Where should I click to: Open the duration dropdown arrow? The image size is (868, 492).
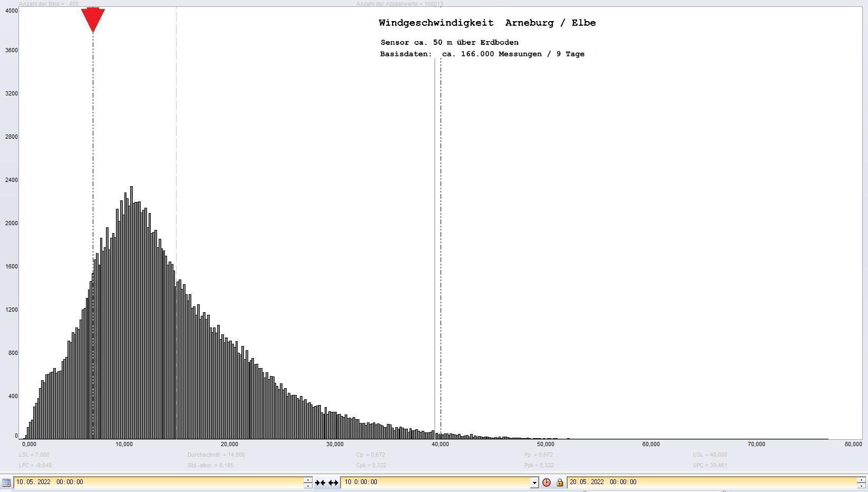534,483
